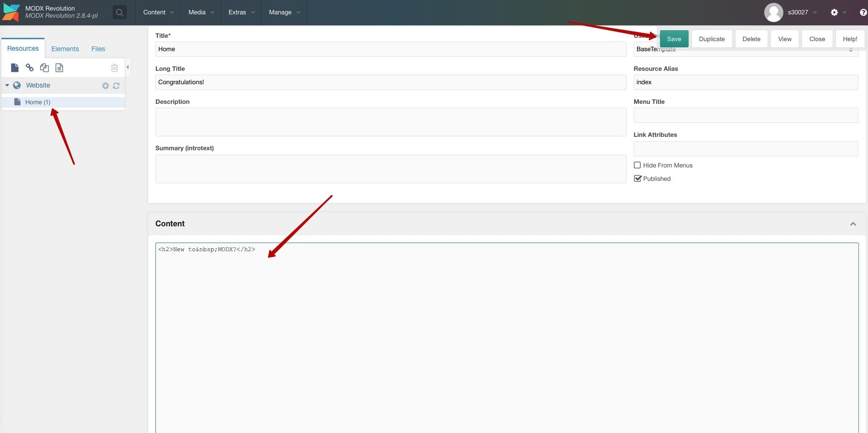Image resolution: width=868 pixels, height=433 pixels.
Task: Focus the Title field containing Home
Action: [x=391, y=49]
